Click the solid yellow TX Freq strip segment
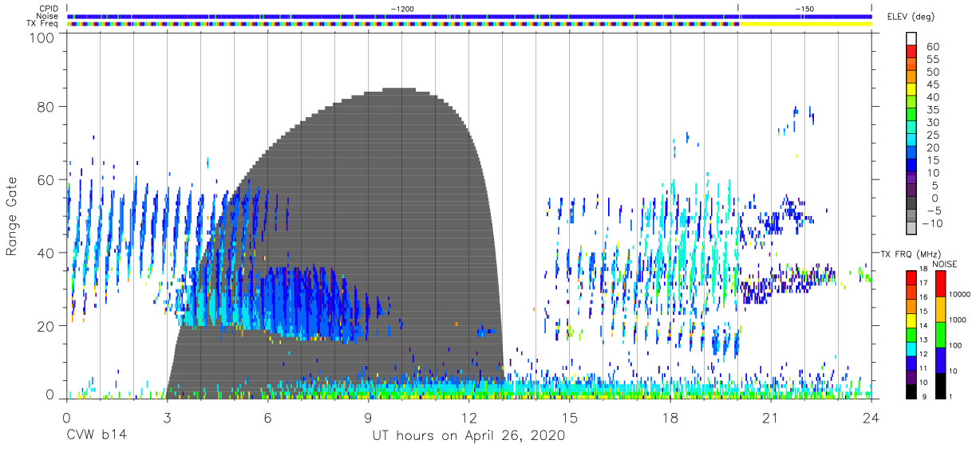 pos(804,24)
